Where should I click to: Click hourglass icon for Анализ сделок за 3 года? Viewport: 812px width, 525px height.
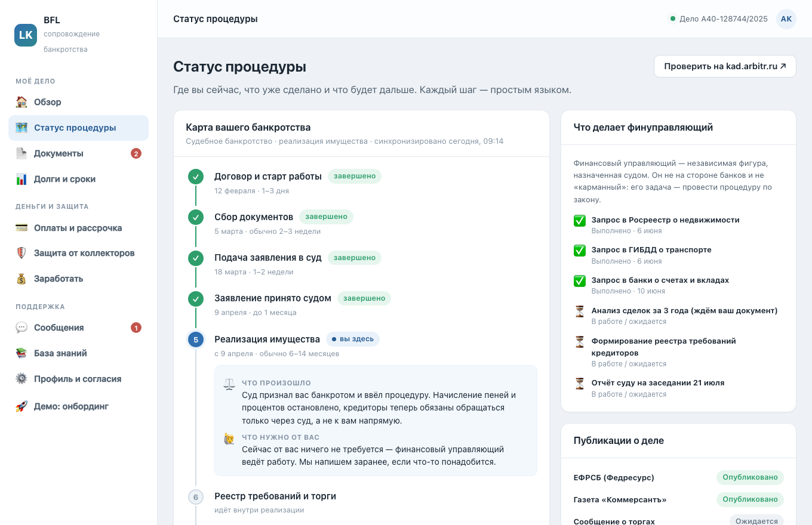click(580, 311)
